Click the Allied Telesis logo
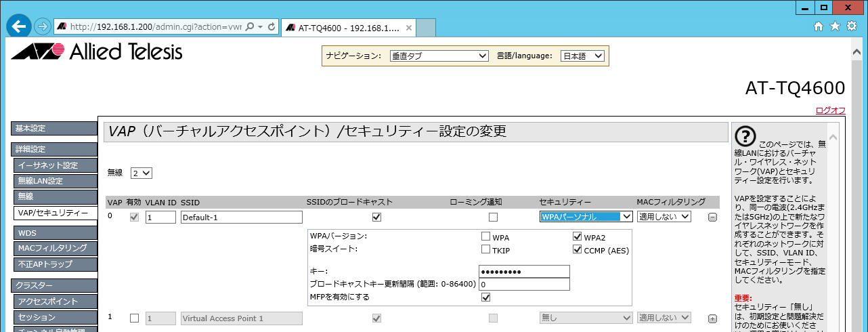The image size is (868, 332). (97, 51)
